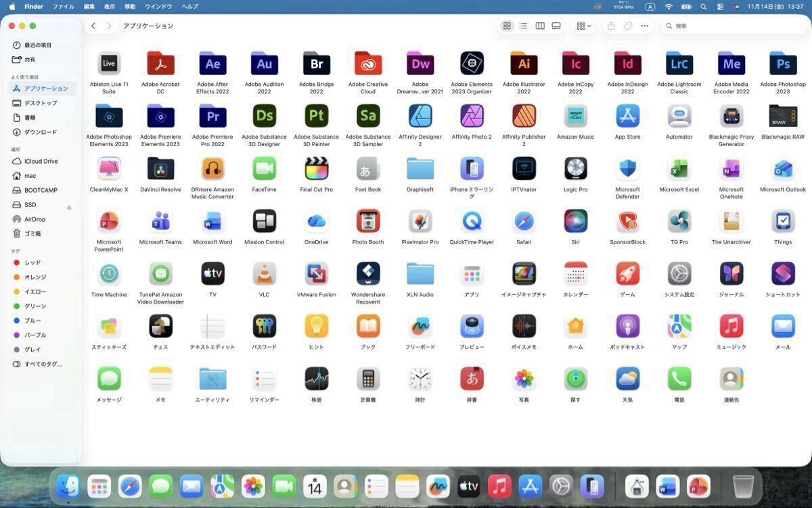Open Adobe InDesign 2022 folder
This screenshot has height=508, width=812.
(627, 64)
